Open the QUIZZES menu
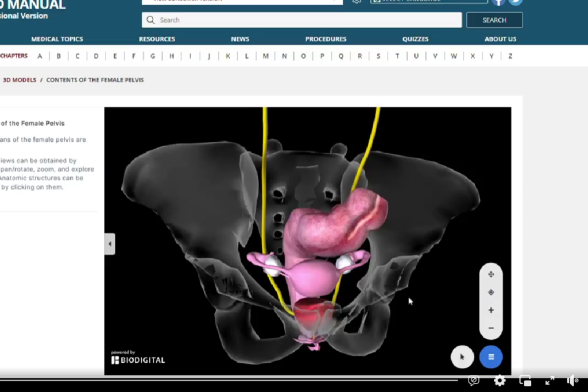 point(415,39)
